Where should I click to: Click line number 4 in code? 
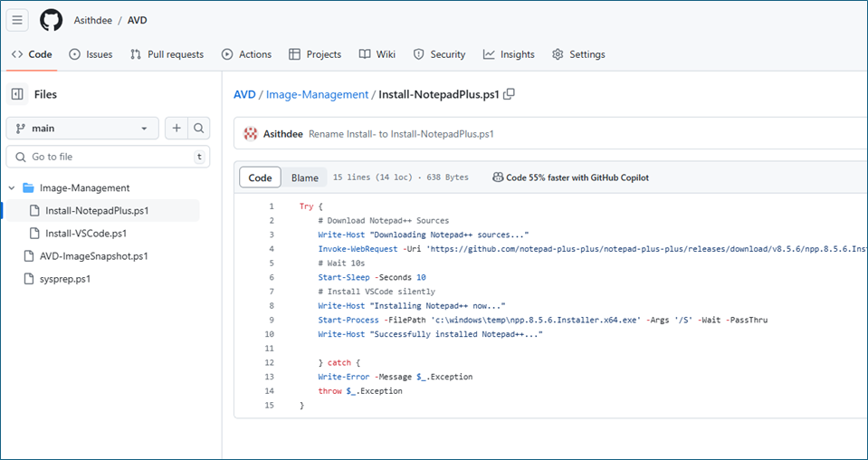tap(272, 249)
